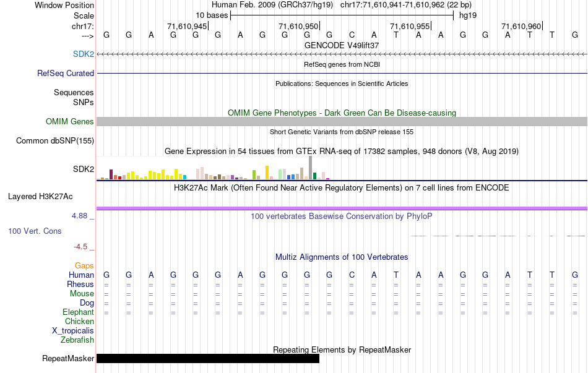This screenshot has height=373, width=588.
Task: Click the black RepeatMasker element bar
Action: 208,358
